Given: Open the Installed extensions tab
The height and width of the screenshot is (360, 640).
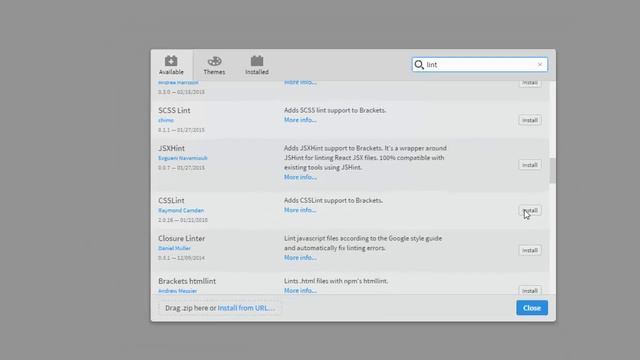Looking at the screenshot, I should point(257,65).
